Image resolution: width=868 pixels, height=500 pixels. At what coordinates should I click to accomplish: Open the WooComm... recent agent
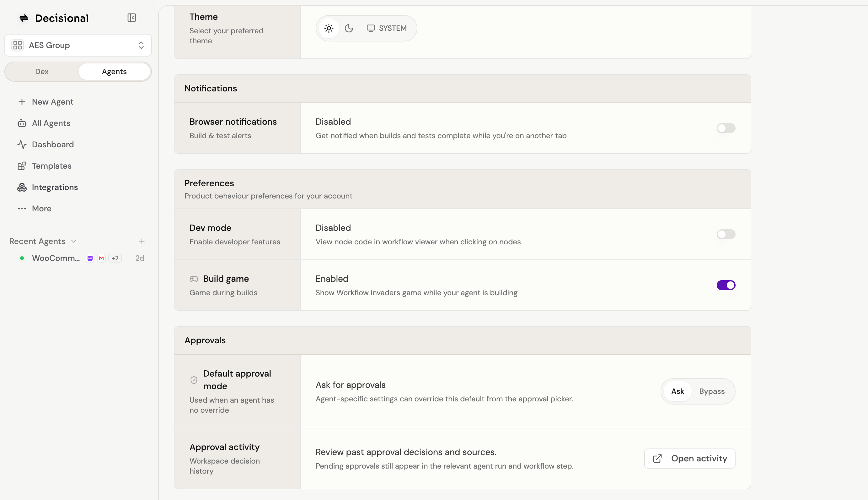click(x=56, y=258)
